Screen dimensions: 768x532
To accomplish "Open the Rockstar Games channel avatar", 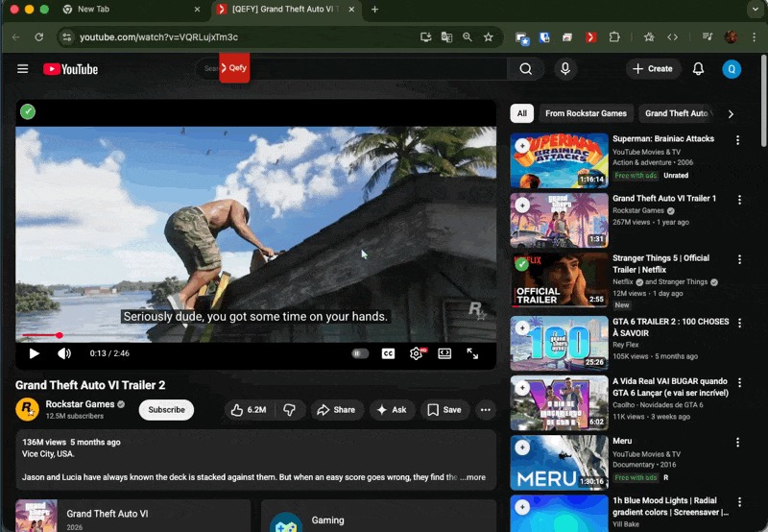I will [x=28, y=409].
